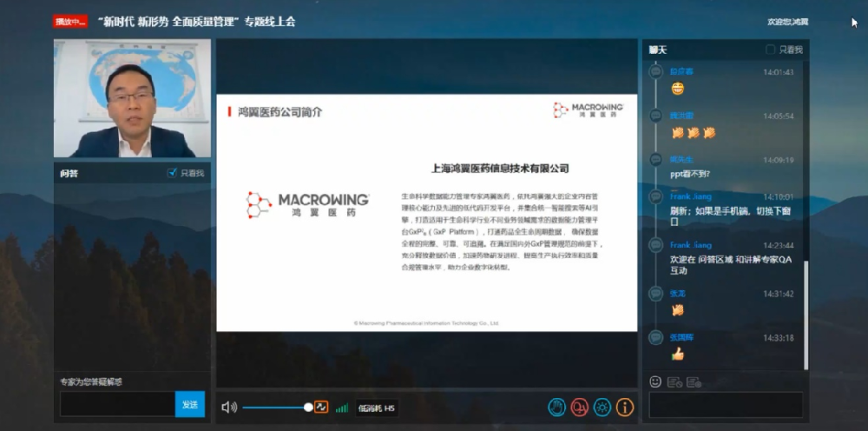Image resolution: width=868 pixels, height=431 pixels.
Task: Click the grinning emoji in first chat message
Action: (x=678, y=88)
